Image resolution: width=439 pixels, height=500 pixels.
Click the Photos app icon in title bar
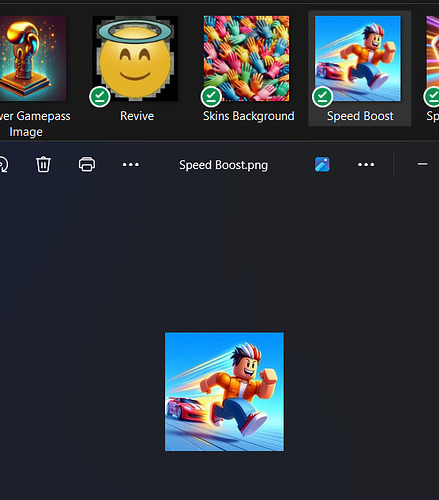322,164
